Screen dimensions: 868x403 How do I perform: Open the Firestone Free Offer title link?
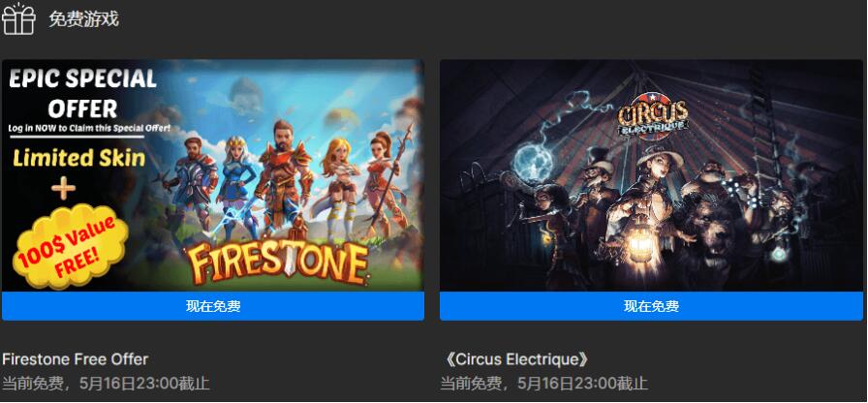(76, 359)
